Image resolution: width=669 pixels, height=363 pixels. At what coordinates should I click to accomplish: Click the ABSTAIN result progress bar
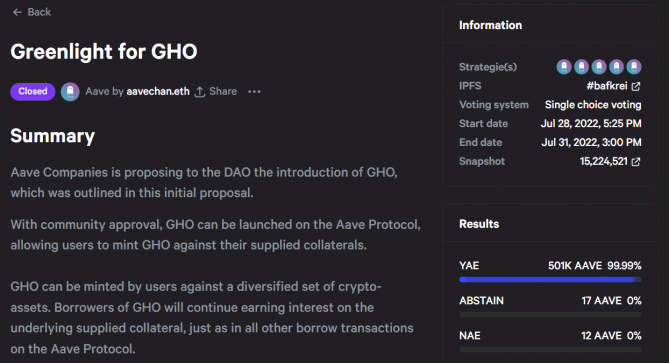[x=550, y=315]
